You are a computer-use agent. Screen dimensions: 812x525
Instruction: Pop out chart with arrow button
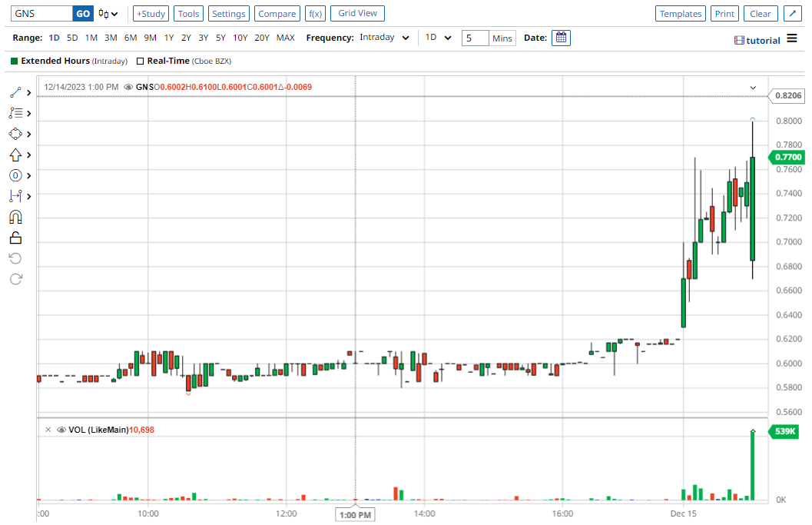click(x=792, y=14)
